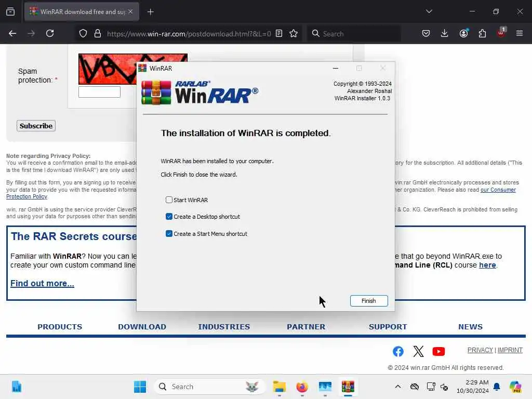Open OneDrive cloud tray icon
Screen dimensions: 532x399
click(414, 387)
